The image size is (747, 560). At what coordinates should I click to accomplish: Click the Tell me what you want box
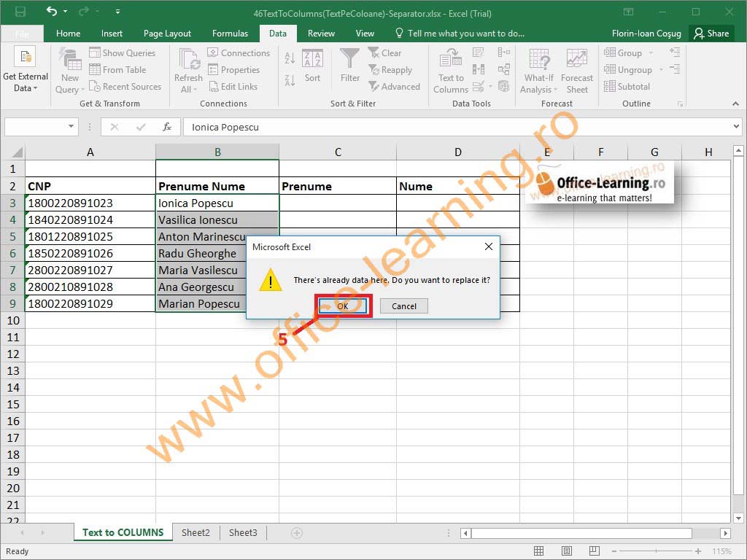click(x=460, y=34)
